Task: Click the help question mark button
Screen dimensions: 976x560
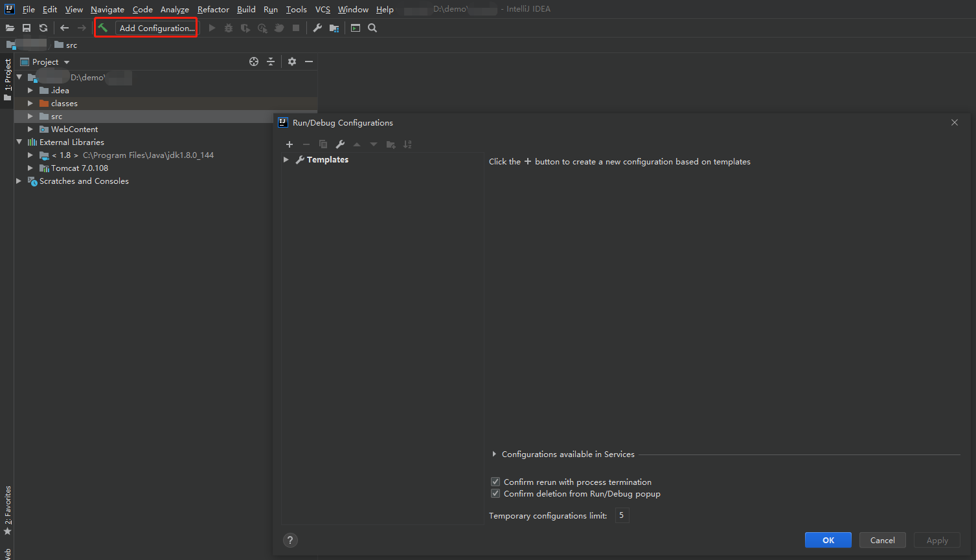Action: click(290, 540)
